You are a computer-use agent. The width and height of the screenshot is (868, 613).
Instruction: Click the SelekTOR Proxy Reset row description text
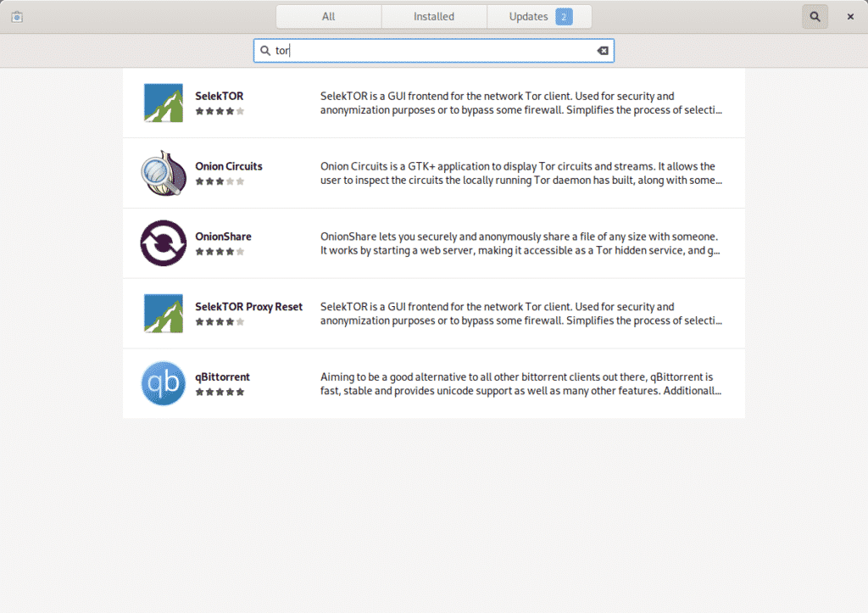pyautogui.click(x=521, y=314)
